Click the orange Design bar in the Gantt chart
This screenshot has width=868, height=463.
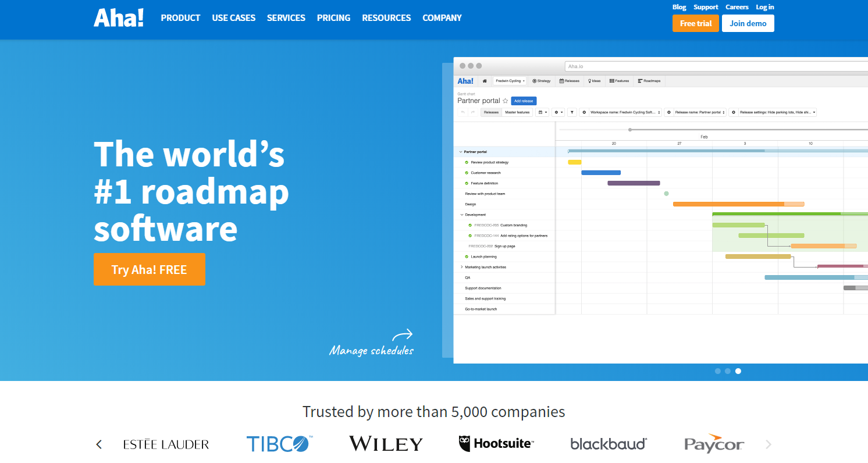(738, 204)
